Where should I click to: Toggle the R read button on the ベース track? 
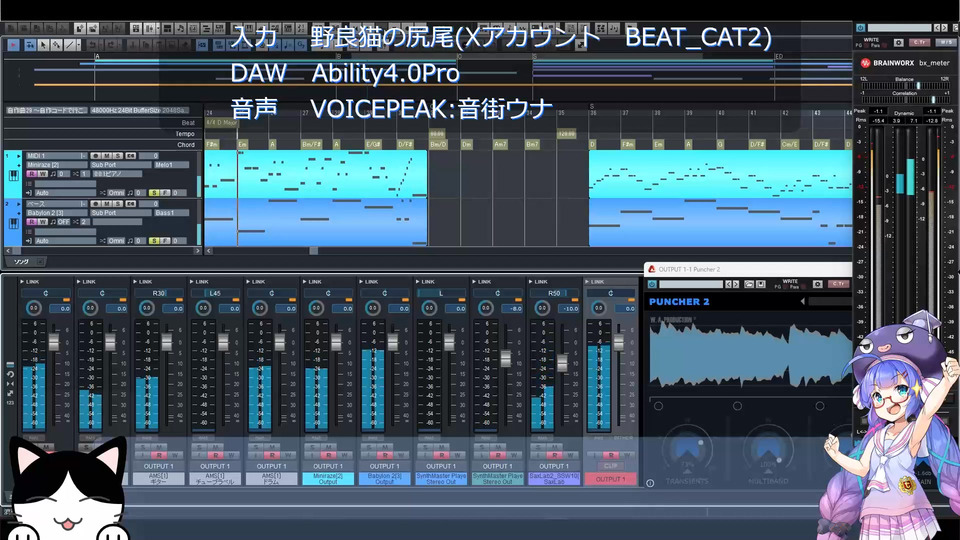(x=32, y=222)
